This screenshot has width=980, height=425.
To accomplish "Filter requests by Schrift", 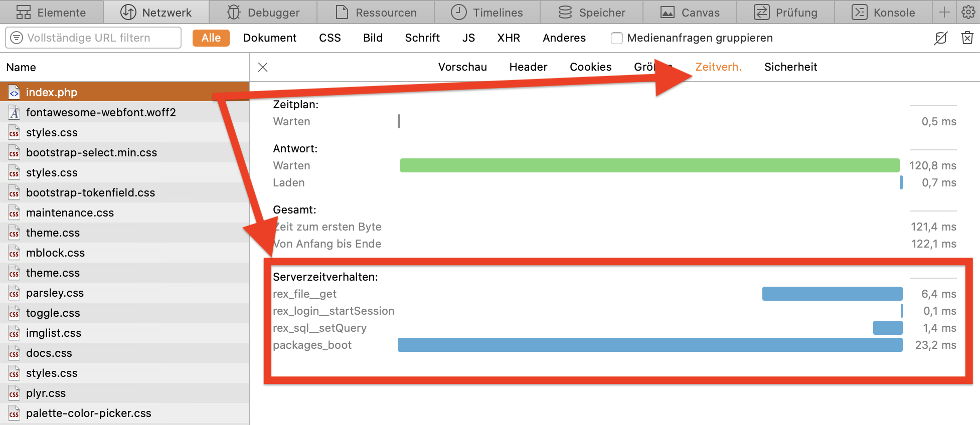I will click(422, 38).
